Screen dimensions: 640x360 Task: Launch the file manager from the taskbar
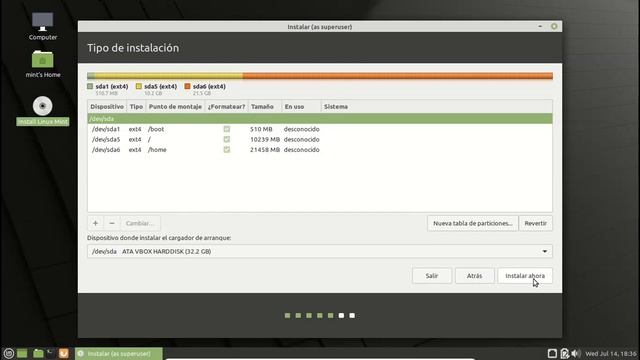point(38,353)
